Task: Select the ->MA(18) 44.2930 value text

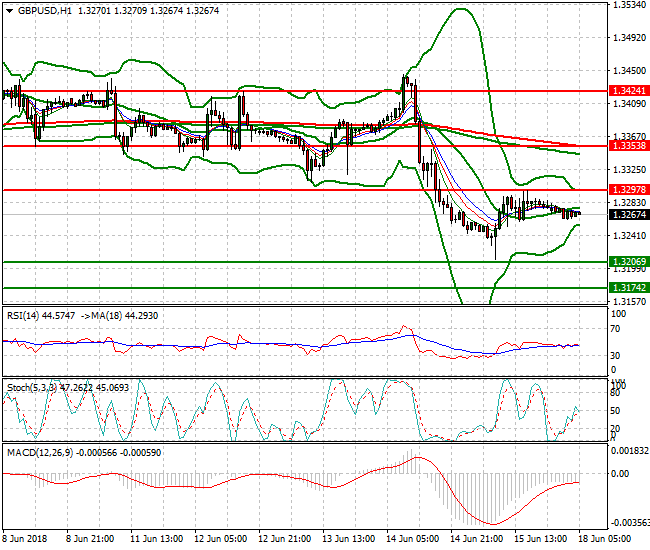Action: pos(119,316)
